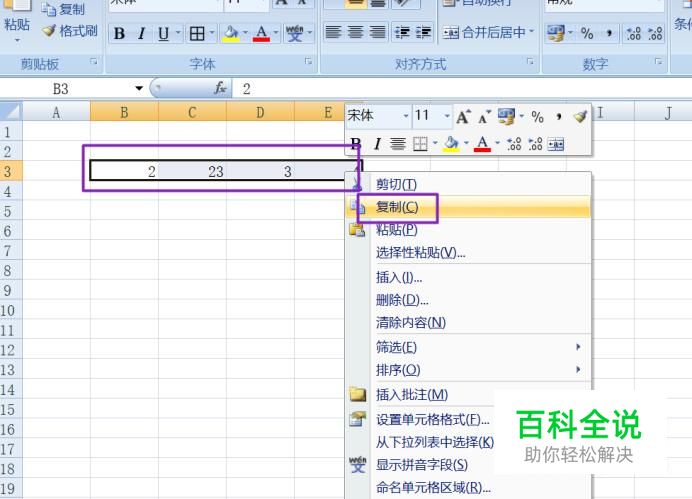The image size is (692, 499).
Task: Apply yellow fill from the mini toolbar
Action: point(451,144)
